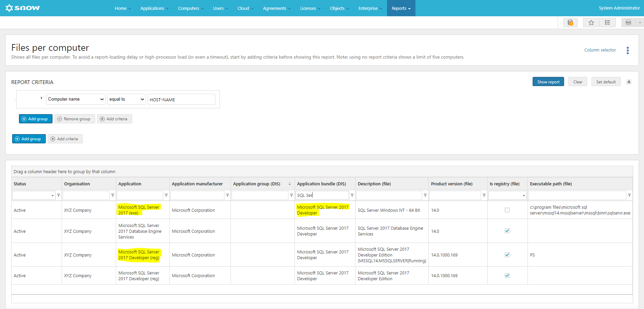Open the bulleted list icon in toolbar
The height and width of the screenshot is (309, 644).
(607, 23)
